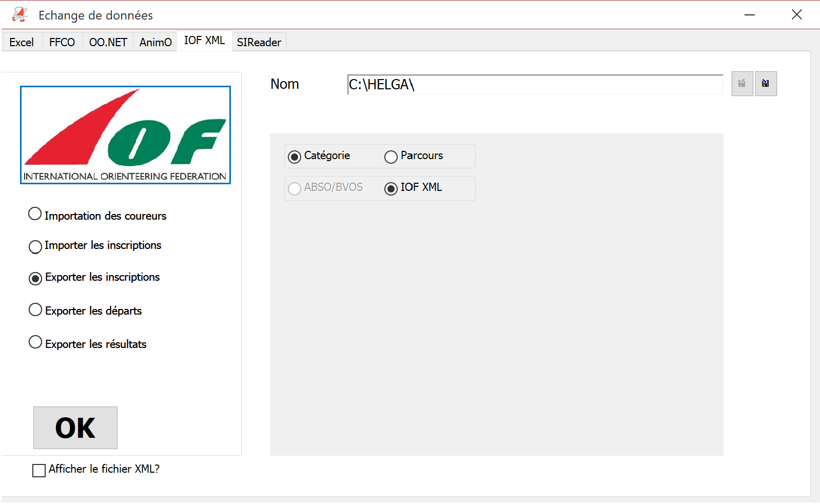Open the SIReader tab
This screenshot has height=504, width=820.
pyautogui.click(x=259, y=42)
